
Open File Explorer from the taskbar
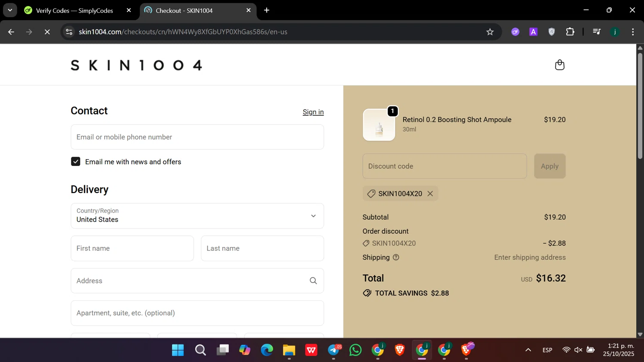289,350
